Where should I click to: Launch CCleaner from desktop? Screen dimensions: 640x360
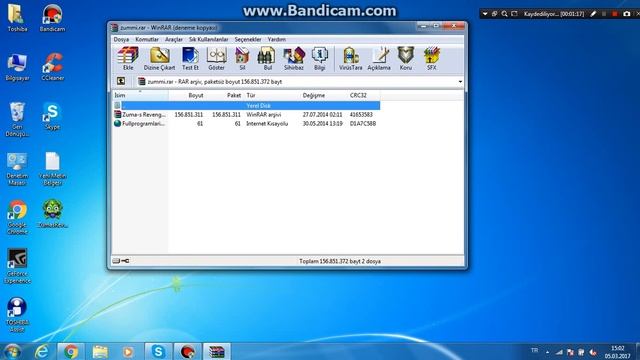tap(52, 67)
